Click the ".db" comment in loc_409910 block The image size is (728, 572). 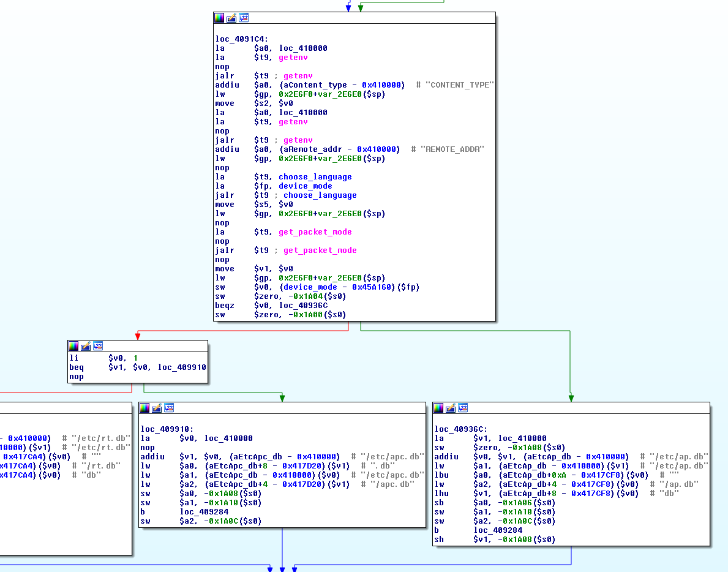coord(382,465)
